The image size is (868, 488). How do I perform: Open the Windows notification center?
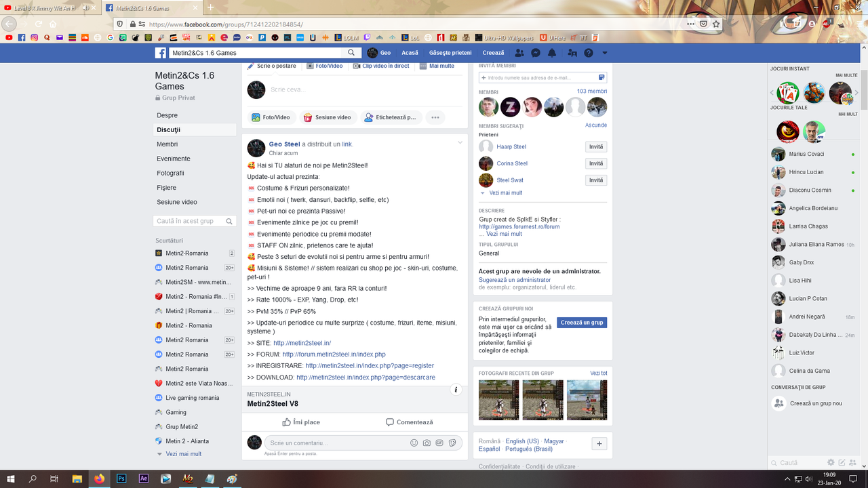click(854, 479)
